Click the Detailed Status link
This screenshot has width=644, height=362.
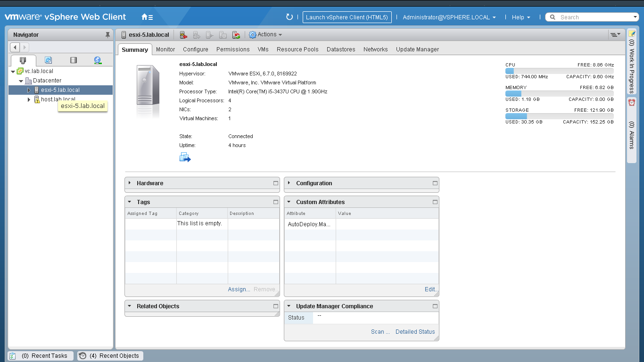click(415, 332)
